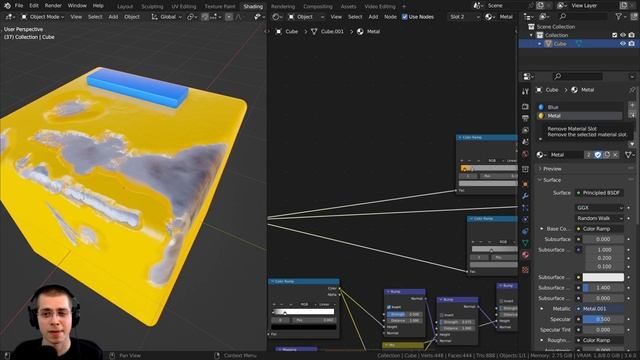Switch to the Sculpting workspace tab
640x360 pixels.
click(152, 7)
